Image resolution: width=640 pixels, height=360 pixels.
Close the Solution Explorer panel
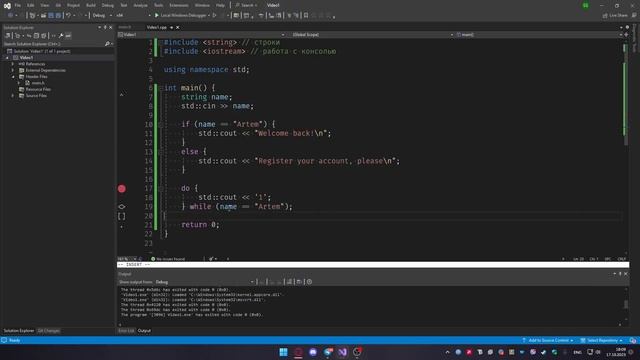[111, 27]
